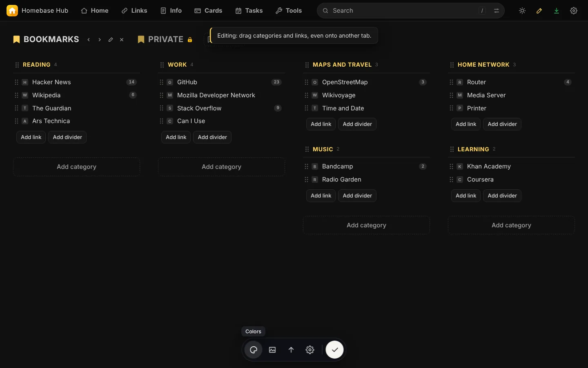Open the Tools menu item

click(x=289, y=11)
